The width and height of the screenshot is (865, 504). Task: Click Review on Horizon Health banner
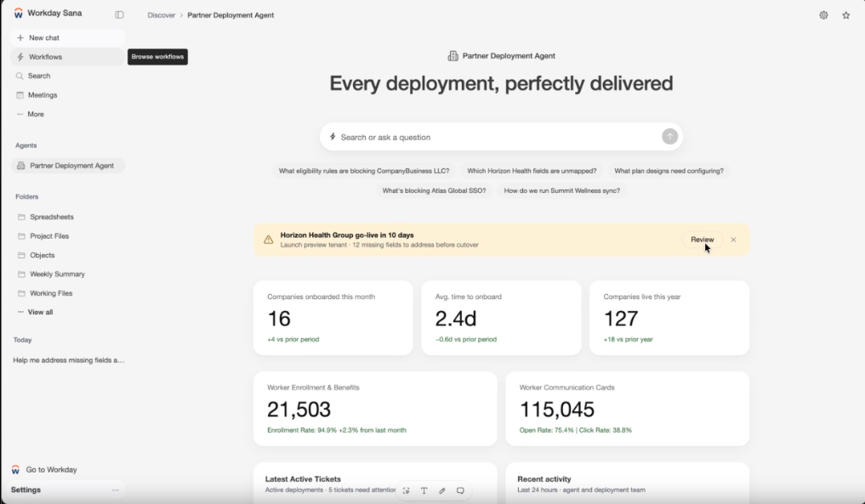click(703, 240)
